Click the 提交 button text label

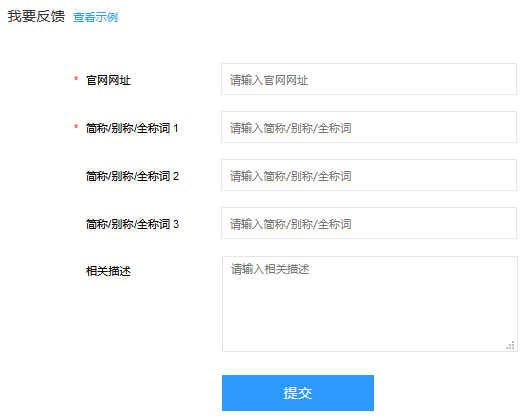(x=298, y=393)
